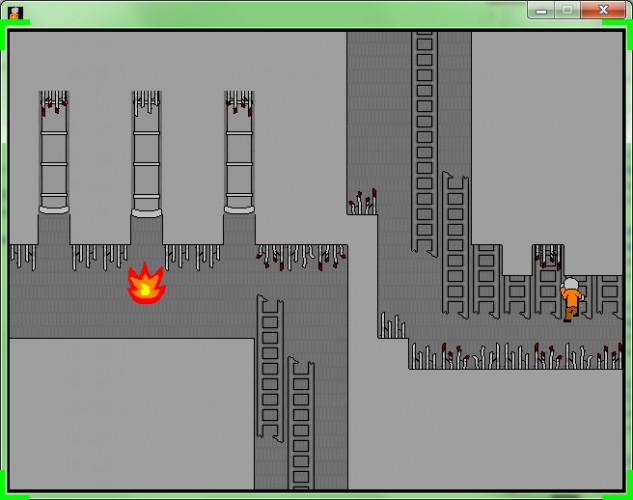This screenshot has height=500, width=633.
Task: Click the broken ladder left of the player
Action: point(455,245)
